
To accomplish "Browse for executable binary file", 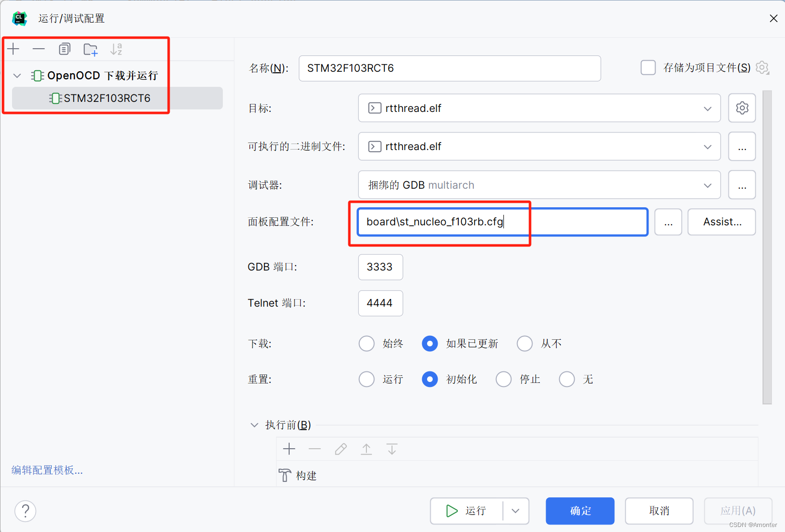I will (742, 147).
